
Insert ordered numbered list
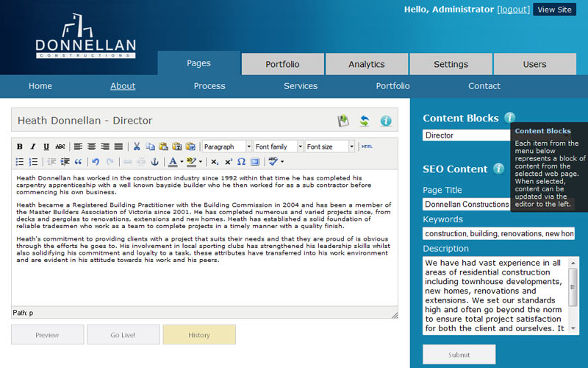coord(33,162)
